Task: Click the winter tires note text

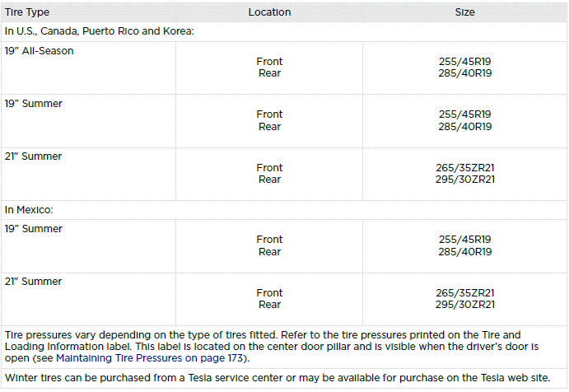Action: coord(278,378)
